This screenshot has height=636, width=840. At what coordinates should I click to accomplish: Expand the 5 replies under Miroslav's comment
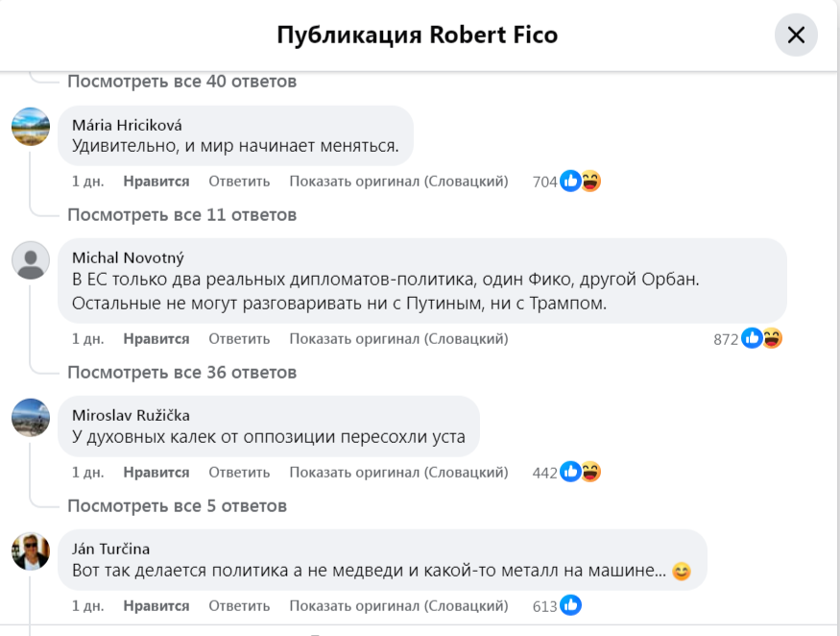177,505
